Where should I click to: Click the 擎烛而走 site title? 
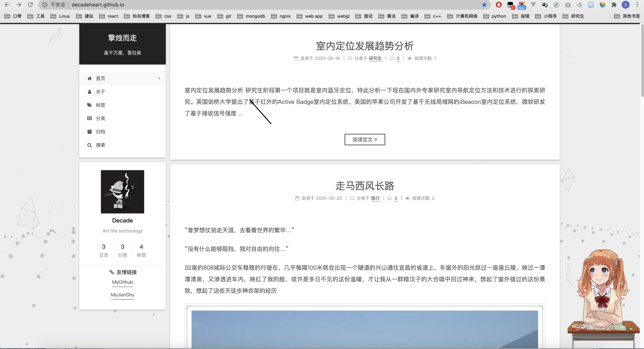pyautogui.click(x=123, y=38)
